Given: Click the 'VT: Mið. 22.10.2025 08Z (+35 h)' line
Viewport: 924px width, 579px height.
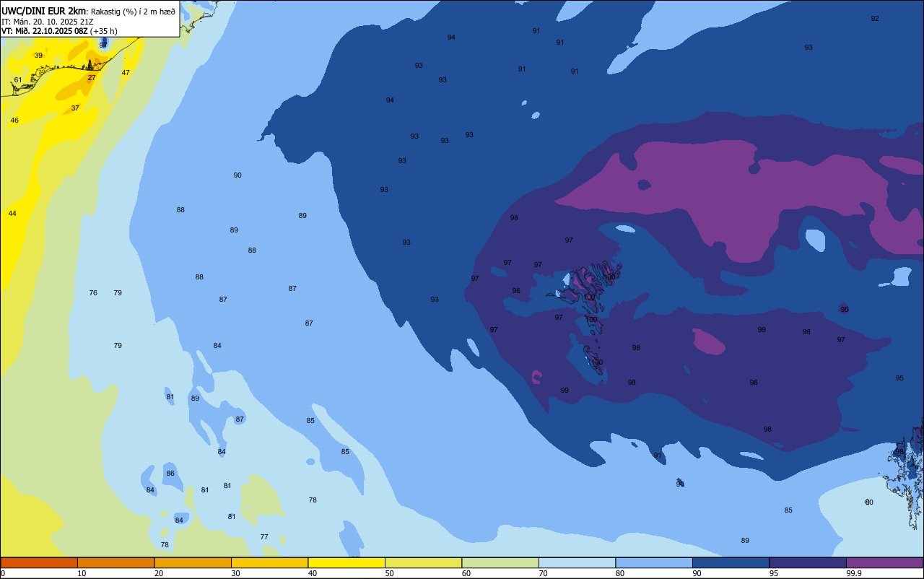Looking at the screenshot, I should tap(59, 31).
